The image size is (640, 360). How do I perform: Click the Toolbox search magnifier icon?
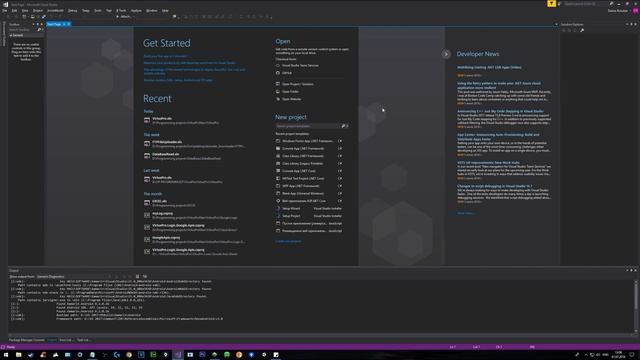[39, 30]
